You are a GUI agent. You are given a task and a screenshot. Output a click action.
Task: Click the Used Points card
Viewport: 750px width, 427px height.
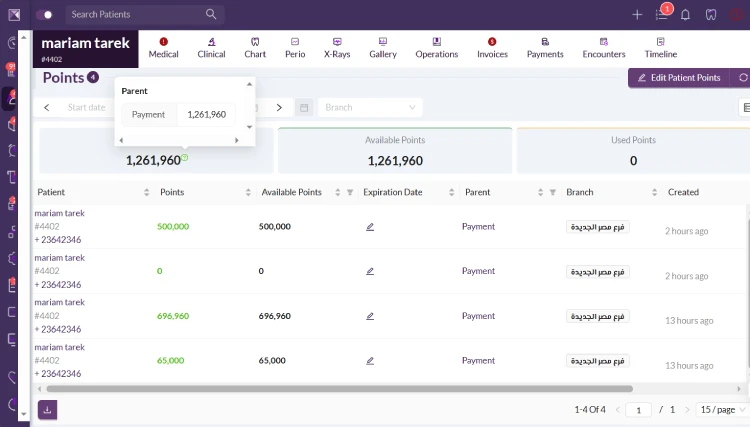pyautogui.click(x=633, y=151)
